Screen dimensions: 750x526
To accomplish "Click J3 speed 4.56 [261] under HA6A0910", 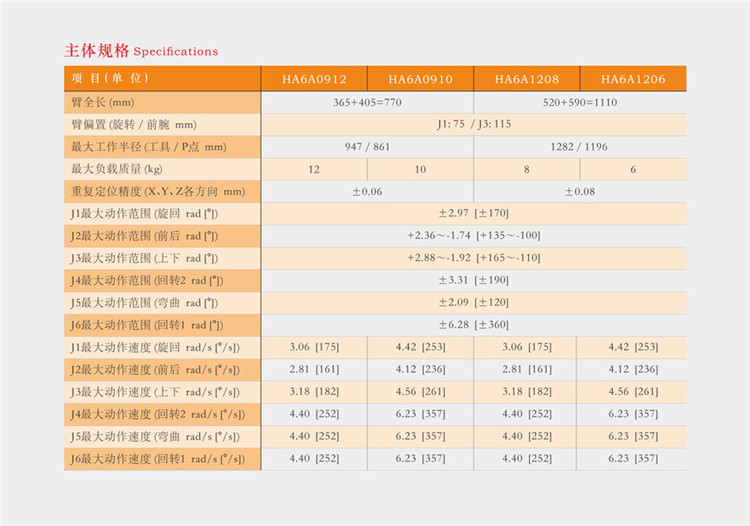I will coord(420,392).
